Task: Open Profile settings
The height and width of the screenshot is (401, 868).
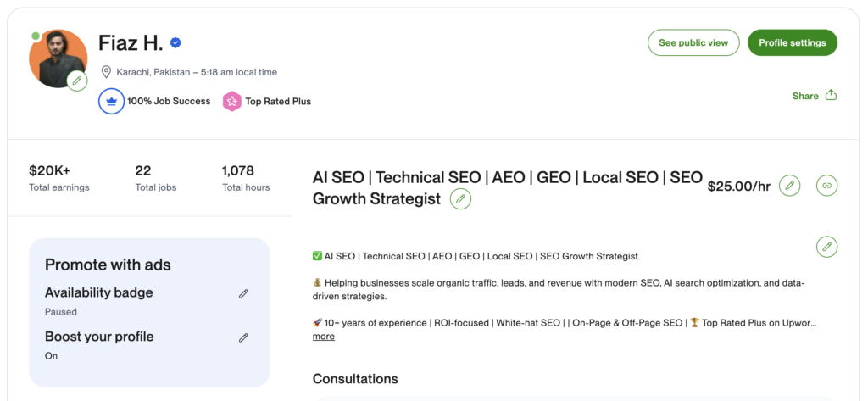Action: click(x=793, y=42)
